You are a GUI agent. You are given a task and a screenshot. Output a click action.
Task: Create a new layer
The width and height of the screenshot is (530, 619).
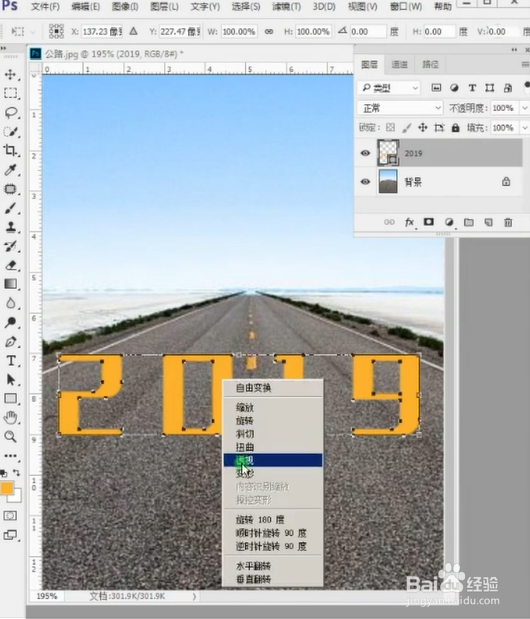489,222
